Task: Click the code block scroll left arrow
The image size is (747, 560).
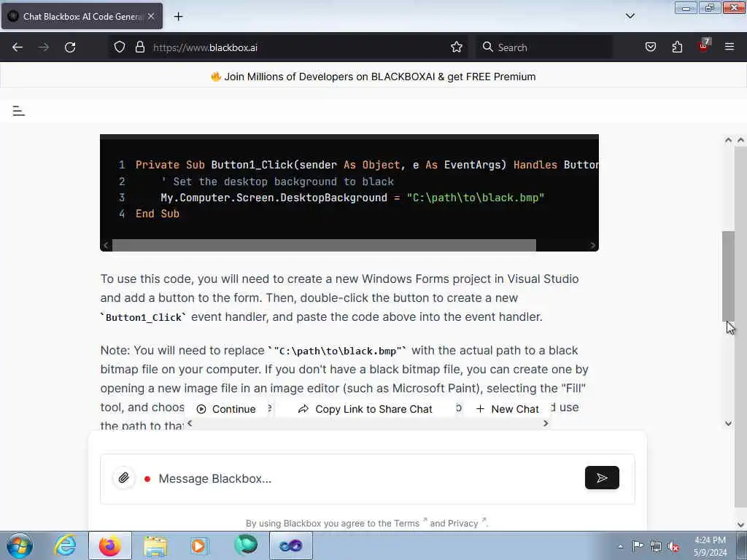Action: (106, 245)
